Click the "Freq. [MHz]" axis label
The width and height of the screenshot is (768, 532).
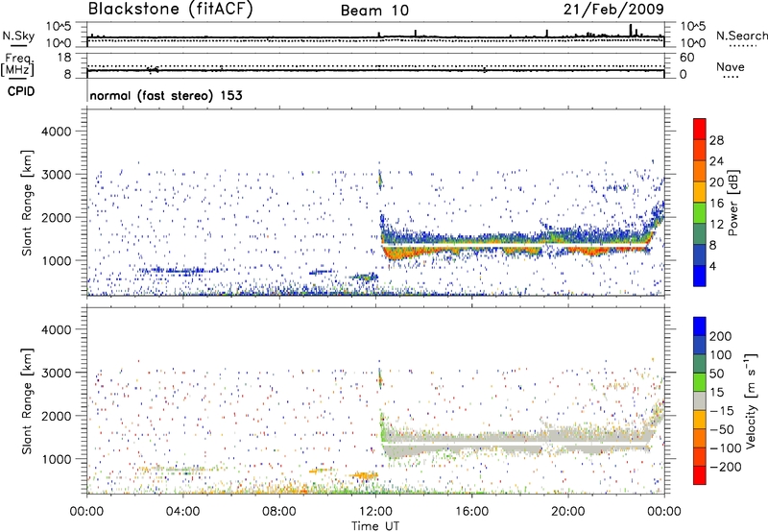17,64
